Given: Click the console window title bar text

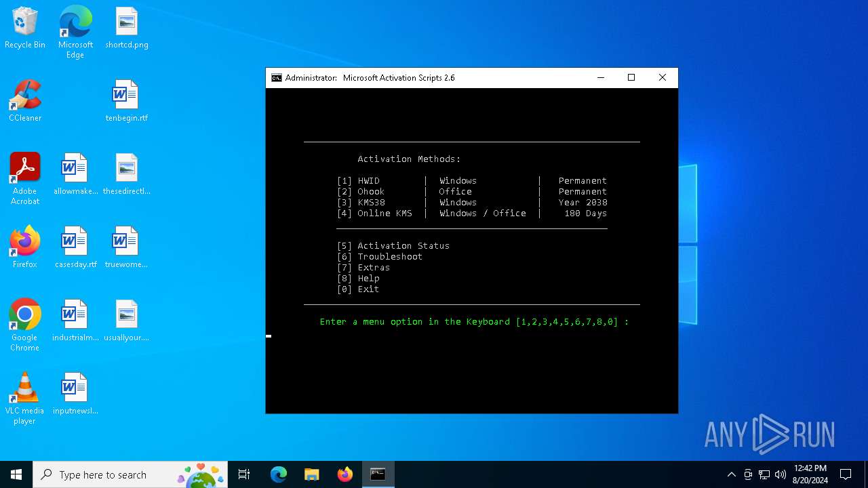Looking at the screenshot, I should click(x=370, y=78).
